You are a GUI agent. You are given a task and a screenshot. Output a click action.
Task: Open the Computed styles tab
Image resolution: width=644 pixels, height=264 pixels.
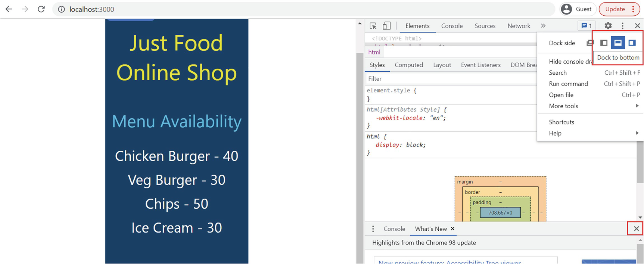click(x=409, y=65)
